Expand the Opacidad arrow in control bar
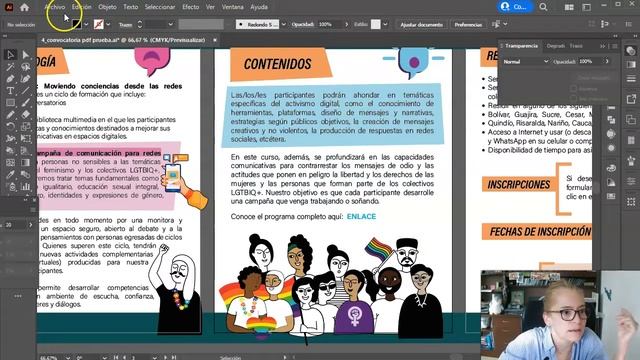Screen dimensions: 640x360 coord(347,24)
